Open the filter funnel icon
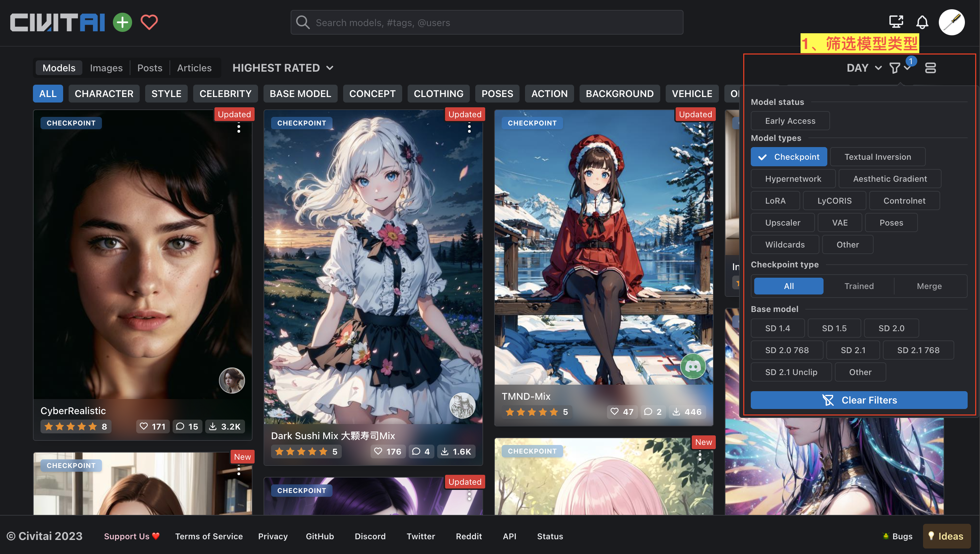Screen dimensions: 980x554 pyautogui.click(x=894, y=68)
